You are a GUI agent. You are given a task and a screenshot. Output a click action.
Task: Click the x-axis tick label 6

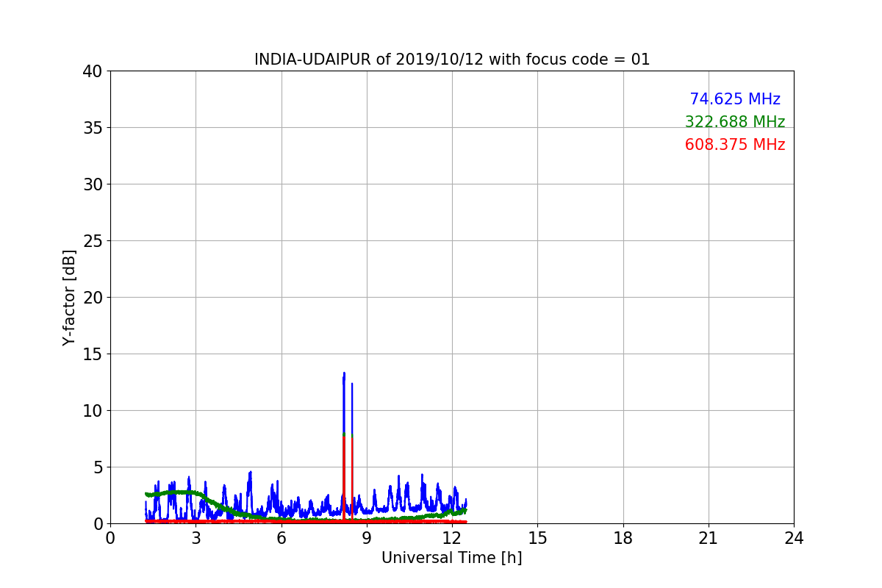point(282,538)
